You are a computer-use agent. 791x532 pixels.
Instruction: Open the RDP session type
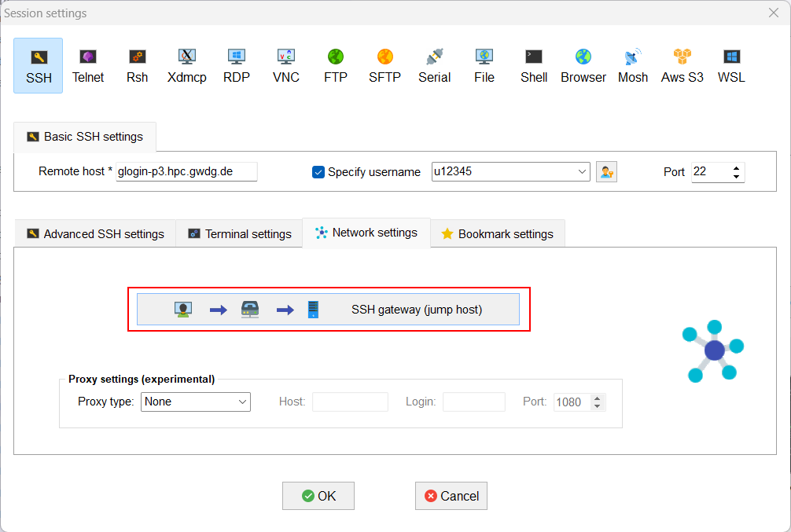point(236,65)
